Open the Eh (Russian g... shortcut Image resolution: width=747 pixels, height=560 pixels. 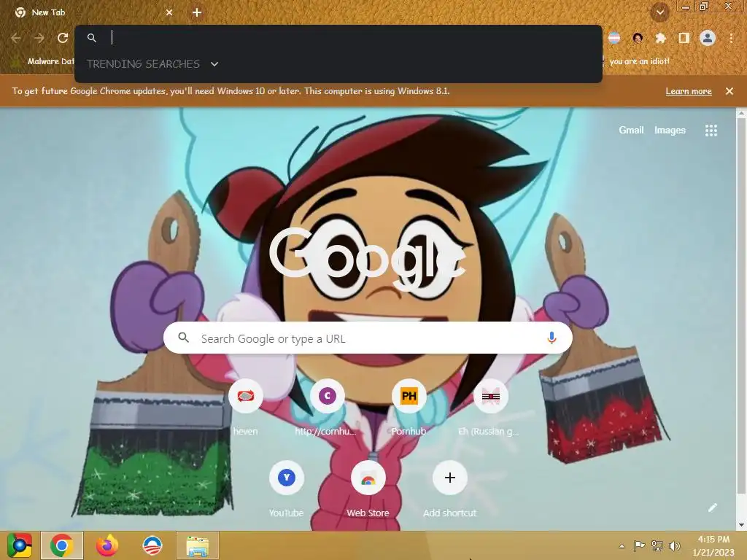coord(490,396)
